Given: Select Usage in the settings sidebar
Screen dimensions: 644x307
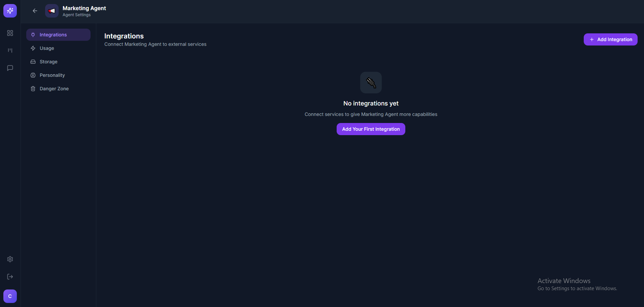Looking at the screenshot, I should click(x=46, y=48).
